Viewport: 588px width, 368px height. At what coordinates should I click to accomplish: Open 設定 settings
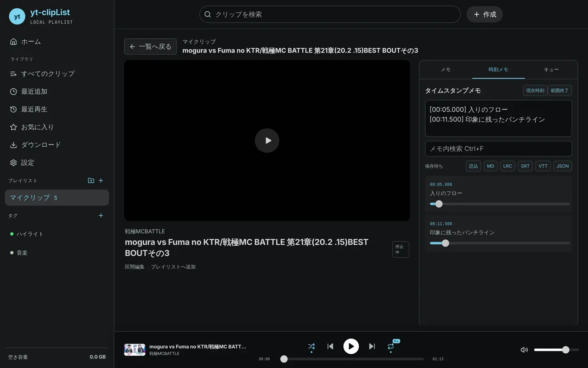point(57,163)
